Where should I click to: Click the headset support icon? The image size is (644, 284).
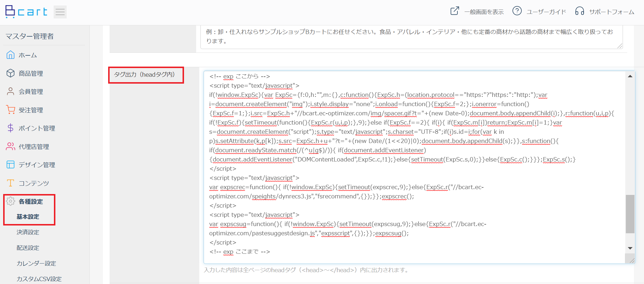[579, 11]
